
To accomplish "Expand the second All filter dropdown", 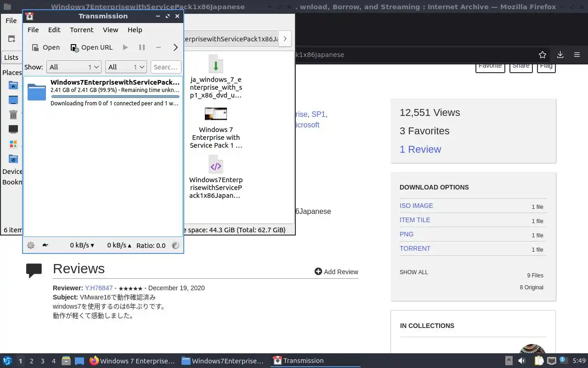I will click(126, 67).
